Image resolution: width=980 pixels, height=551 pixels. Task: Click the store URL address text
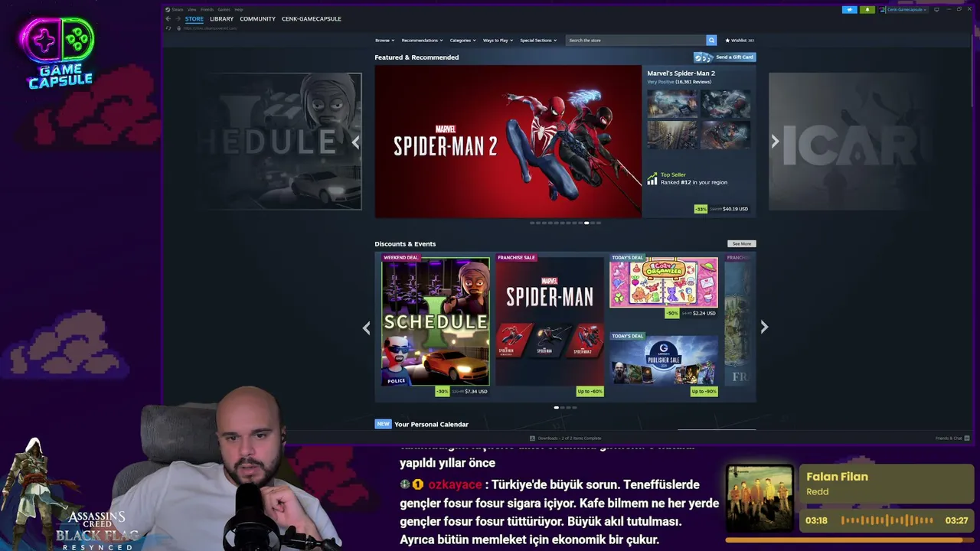pos(210,28)
